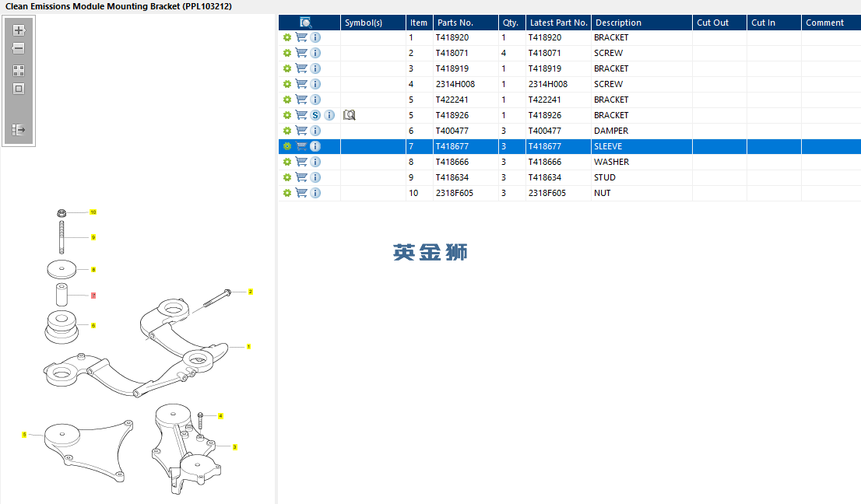Click gear icon for 2314H008 row
The height and width of the screenshot is (504, 861).
coord(287,84)
